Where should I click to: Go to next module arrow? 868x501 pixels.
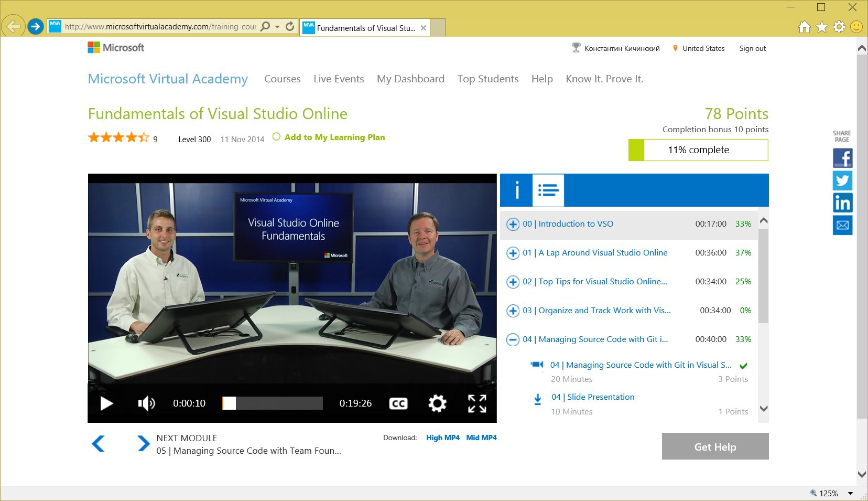[x=143, y=444]
